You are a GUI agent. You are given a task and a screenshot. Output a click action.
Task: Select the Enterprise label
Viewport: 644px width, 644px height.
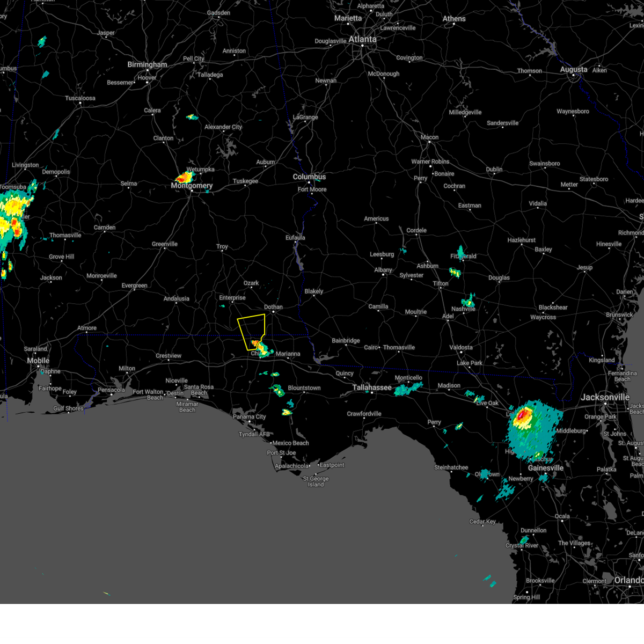click(232, 298)
